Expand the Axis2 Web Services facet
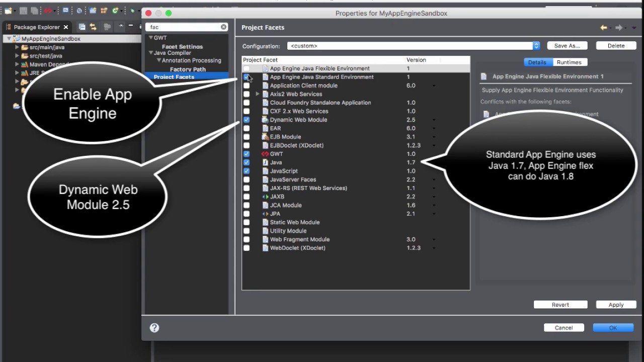This screenshot has width=644, height=362. [x=258, y=94]
